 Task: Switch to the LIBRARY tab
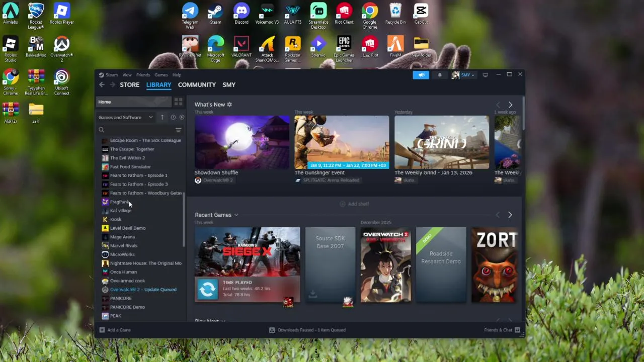click(159, 85)
